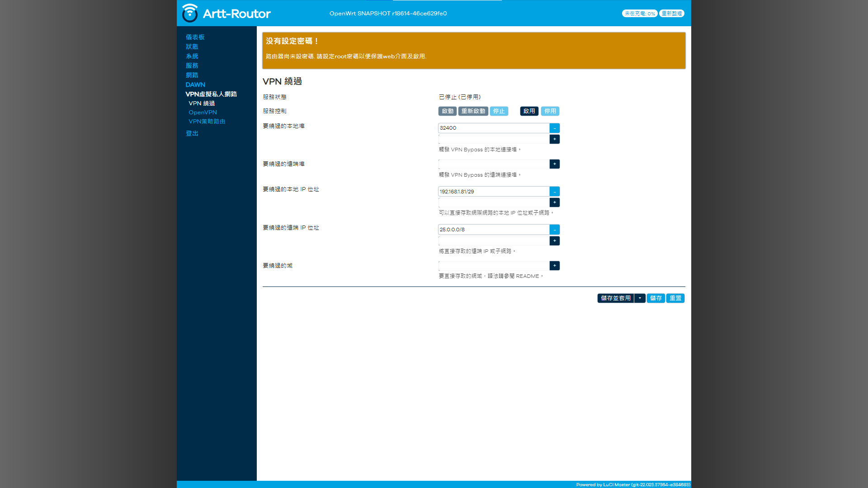
Task: Focus empty remote port input field
Action: (494, 164)
